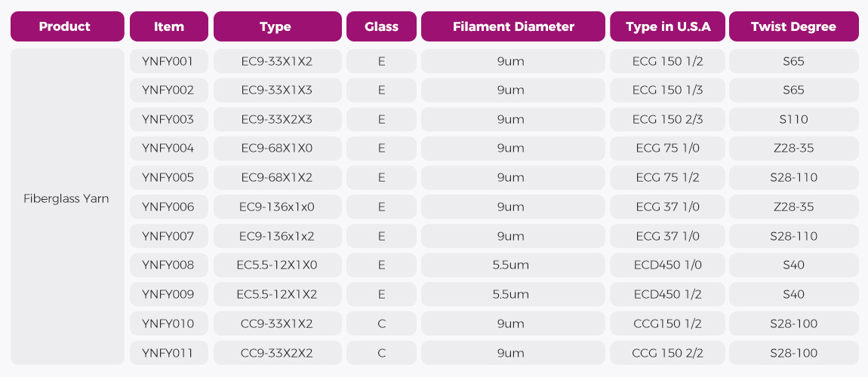Select the S110 twist degree cell
This screenshot has width=868, height=377.
[793, 119]
